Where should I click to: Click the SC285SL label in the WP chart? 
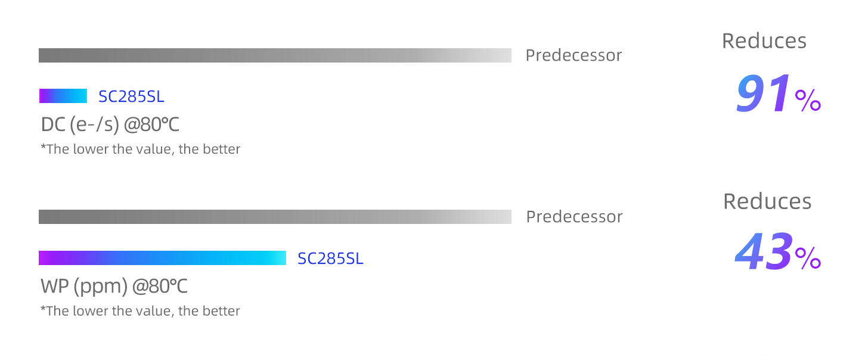click(330, 259)
